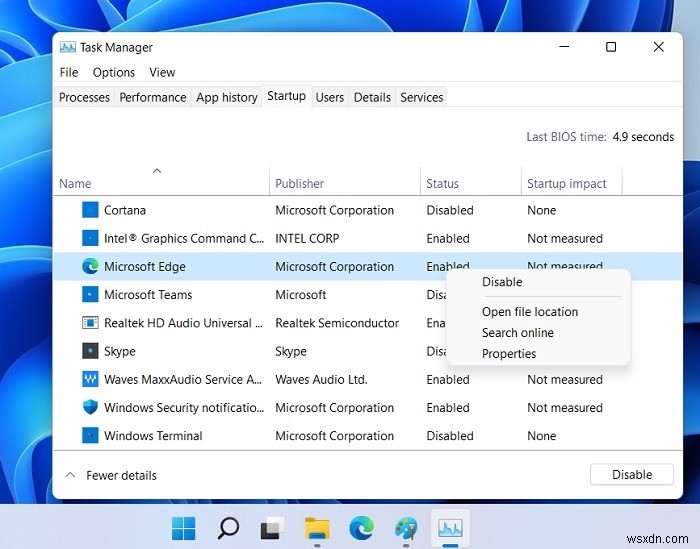Click the Realtek HD Audio row icon

coord(90,323)
